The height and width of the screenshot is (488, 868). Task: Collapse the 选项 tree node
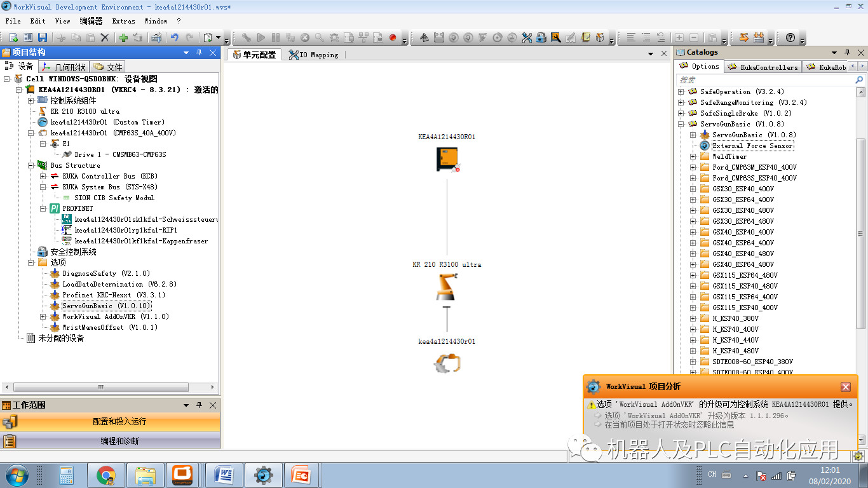31,262
